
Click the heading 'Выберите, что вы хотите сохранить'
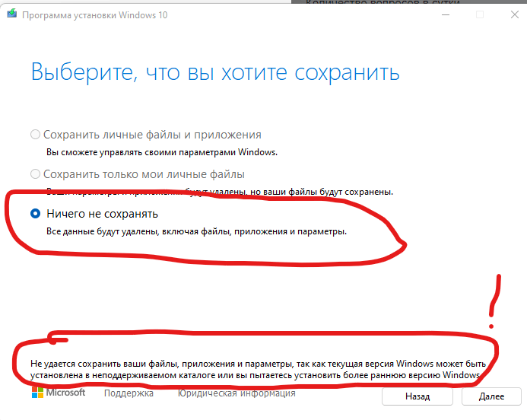pyautogui.click(x=215, y=72)
